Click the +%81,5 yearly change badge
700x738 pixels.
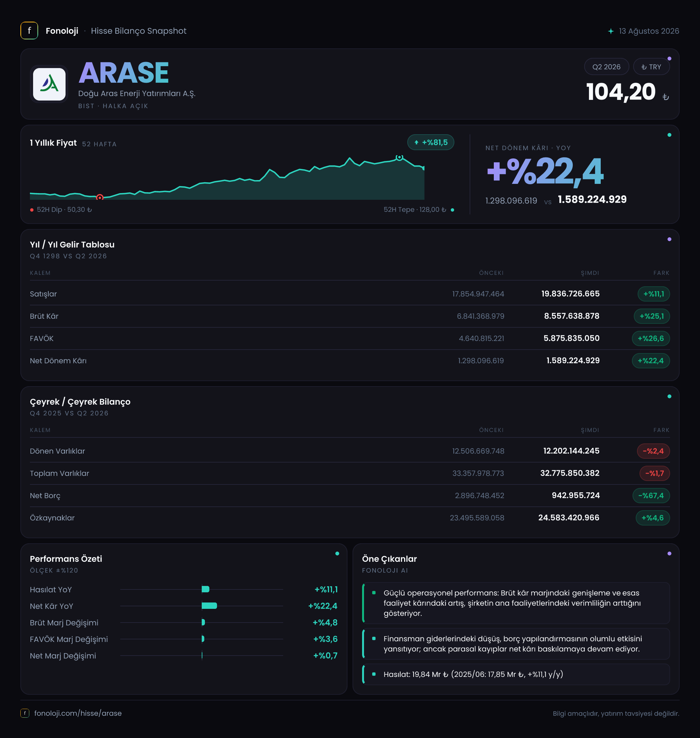[x=430, y=142]
